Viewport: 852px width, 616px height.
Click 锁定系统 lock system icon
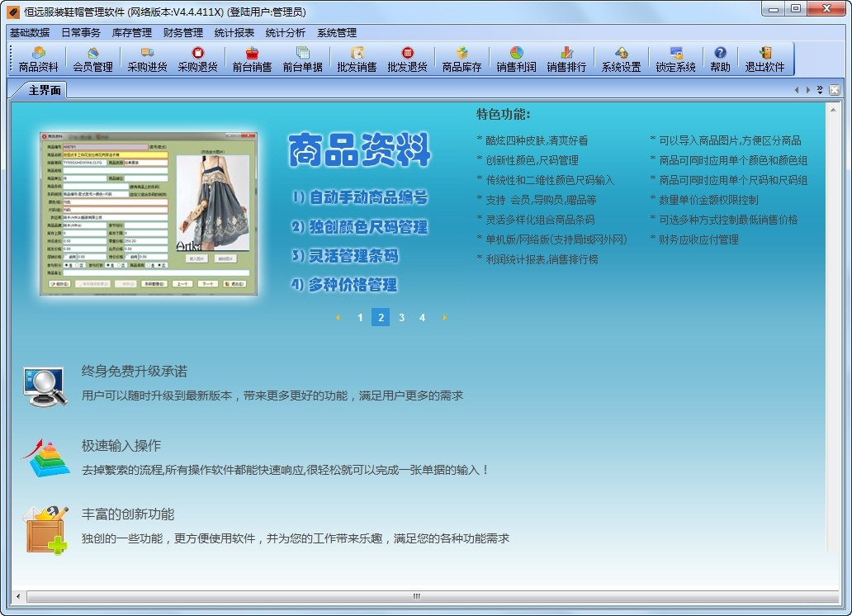[x=675, y=59]
